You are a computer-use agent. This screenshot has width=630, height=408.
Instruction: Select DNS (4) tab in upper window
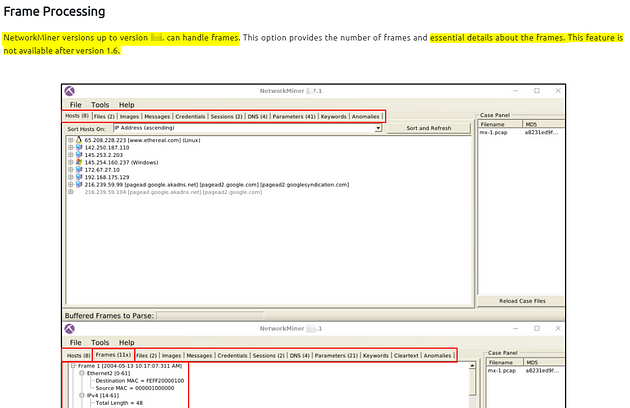tap(258, 117)
